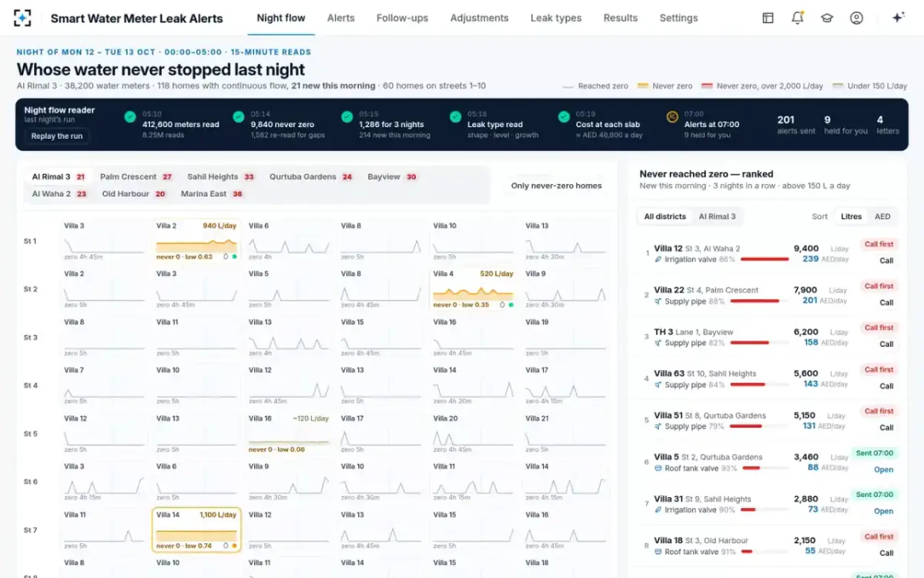Switch to the Night flow tab
924x578 pixels.
pos(281,18)
